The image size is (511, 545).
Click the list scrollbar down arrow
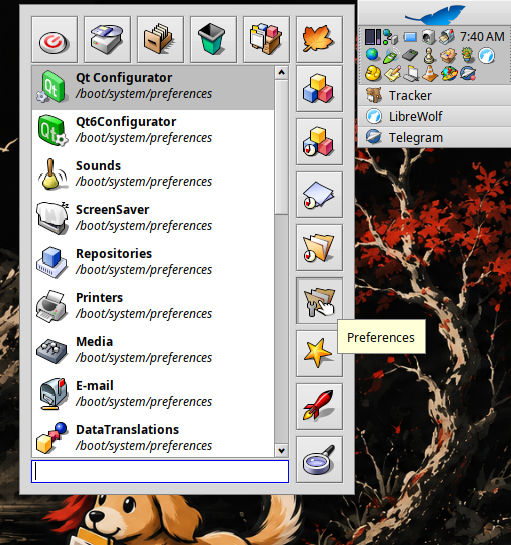(282, 450)
